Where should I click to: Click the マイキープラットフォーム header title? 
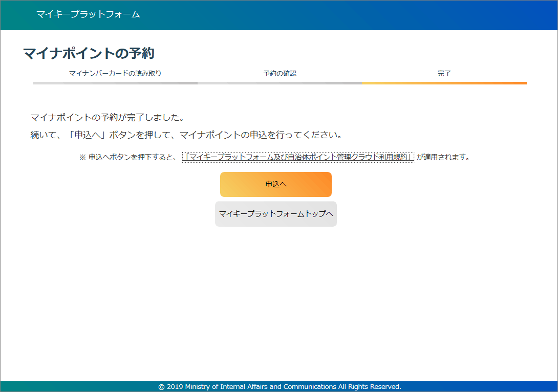(x=88, y=14)
